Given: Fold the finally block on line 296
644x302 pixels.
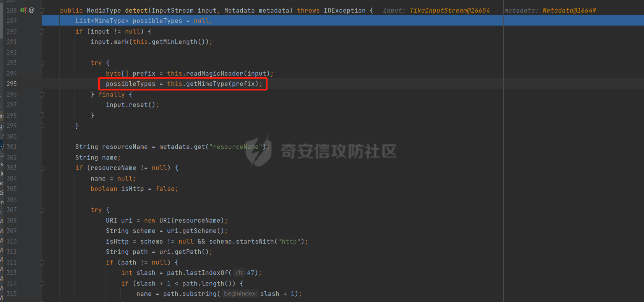Looking at the screenshot, I should click(x=42, y=95).
